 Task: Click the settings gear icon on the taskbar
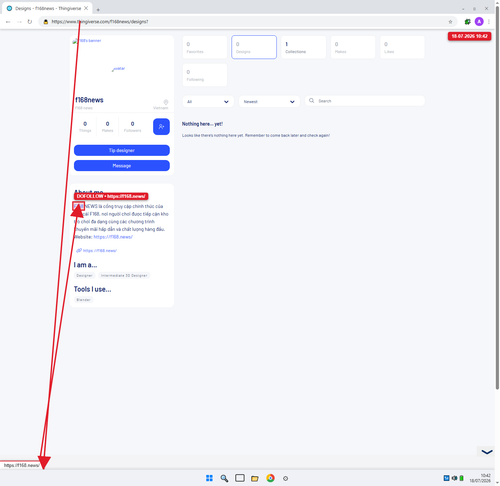285,478
